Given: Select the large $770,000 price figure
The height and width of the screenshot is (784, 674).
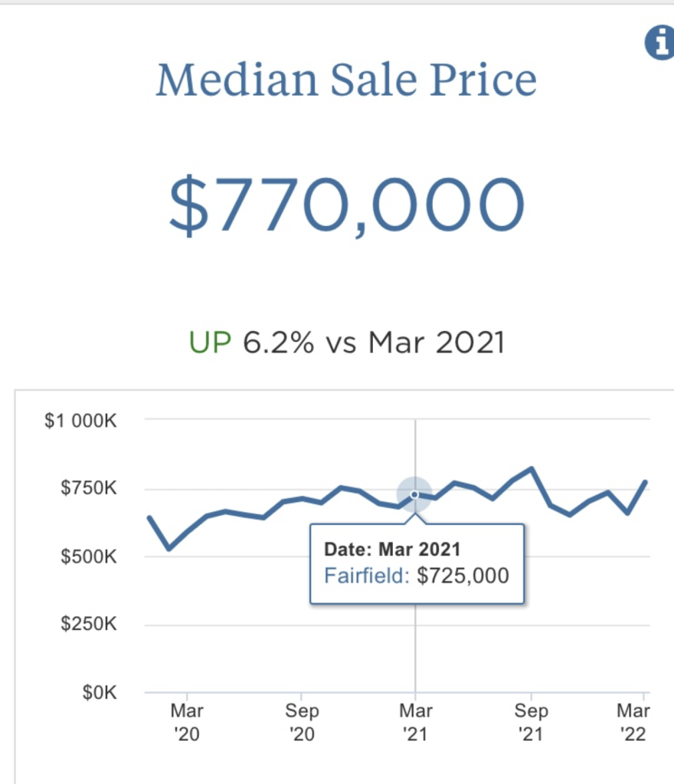Looking at the screenshot, I should coord(346,205).
